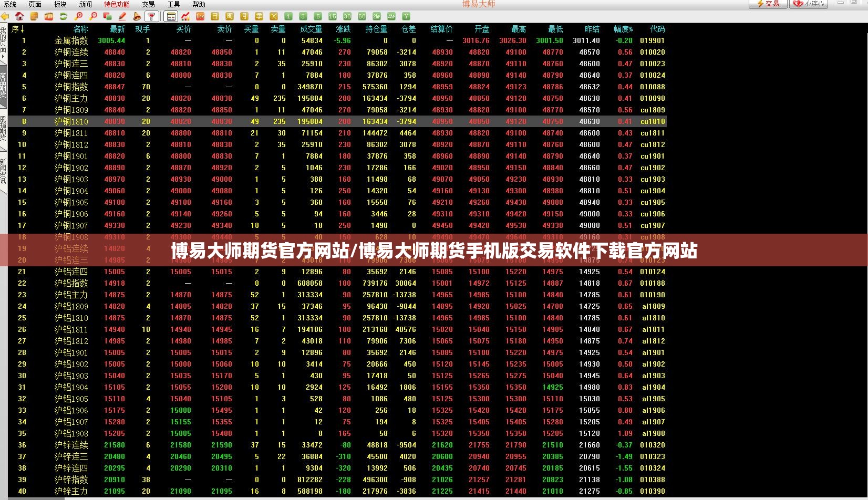Click the red pencil drawing tool icon
The width and height of the screenshot is (868, 500).
click(122, 16)
